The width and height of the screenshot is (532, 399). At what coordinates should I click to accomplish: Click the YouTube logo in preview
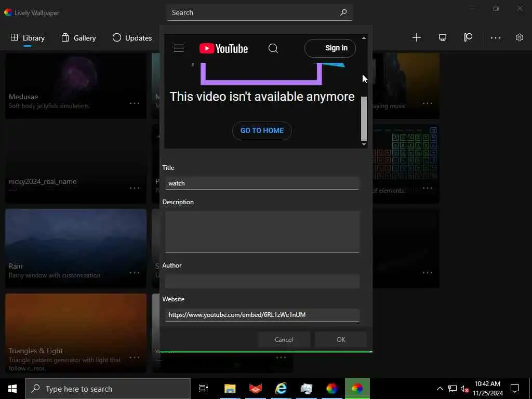(x=223, y=48)
